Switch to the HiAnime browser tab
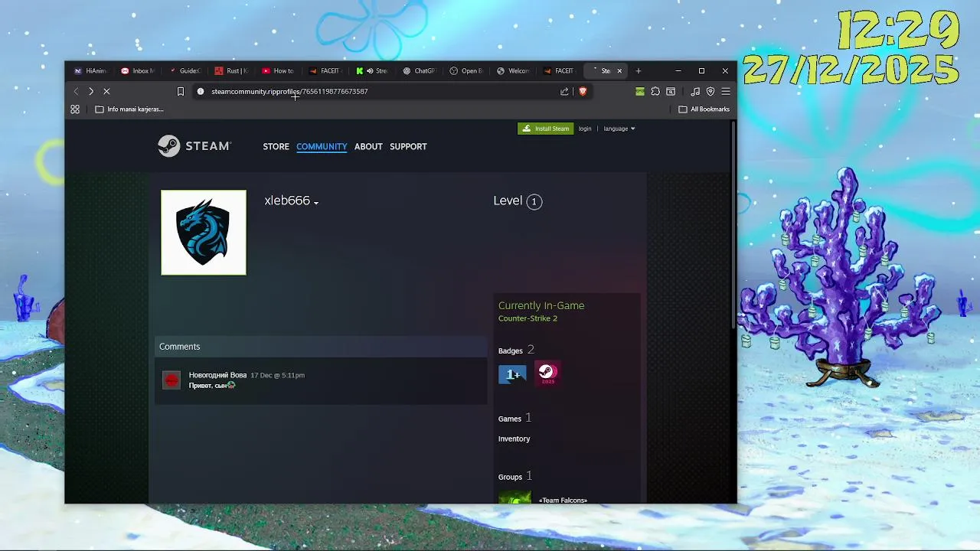The height and width of the screenshot is (551, 980). pos(90,71)
